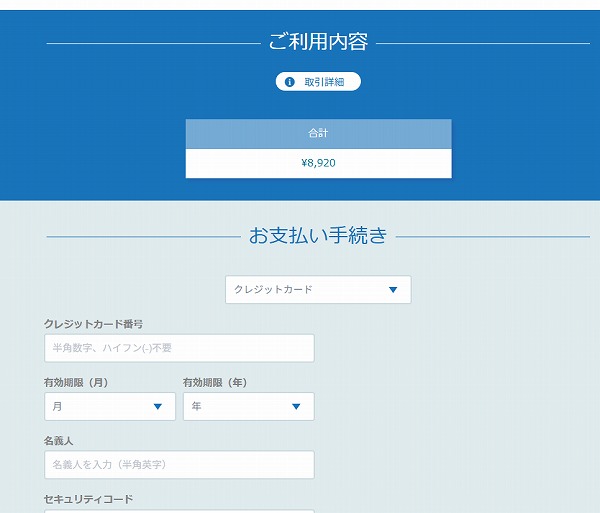
Task: Focus the クレジットカード番号 input field
Action: (x=179, y=348)
